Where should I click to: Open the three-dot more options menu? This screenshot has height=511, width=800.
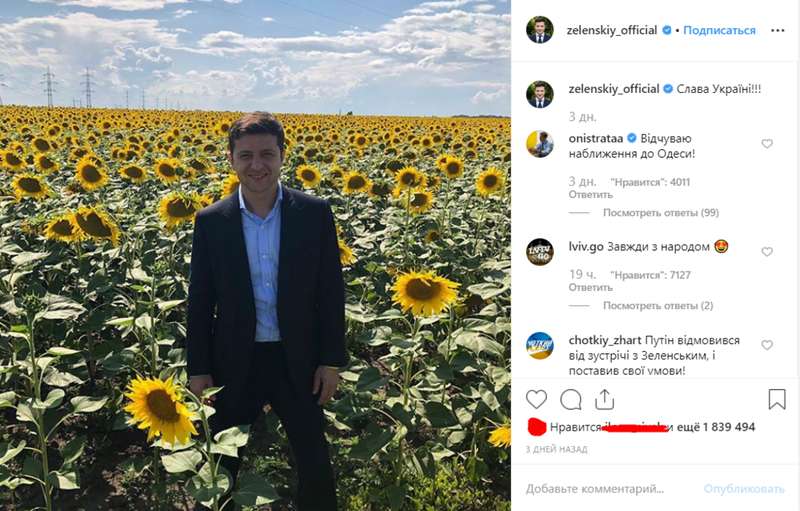pos(778,31)
